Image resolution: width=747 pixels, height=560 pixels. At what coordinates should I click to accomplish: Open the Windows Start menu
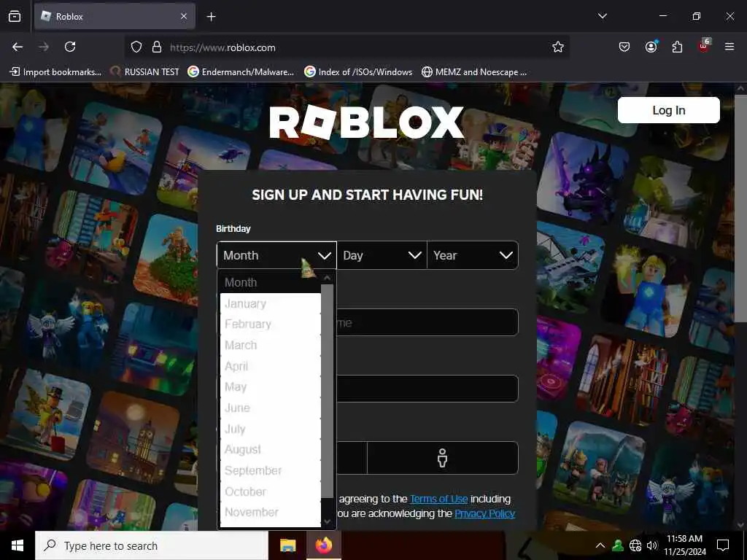tap(18, 545)
